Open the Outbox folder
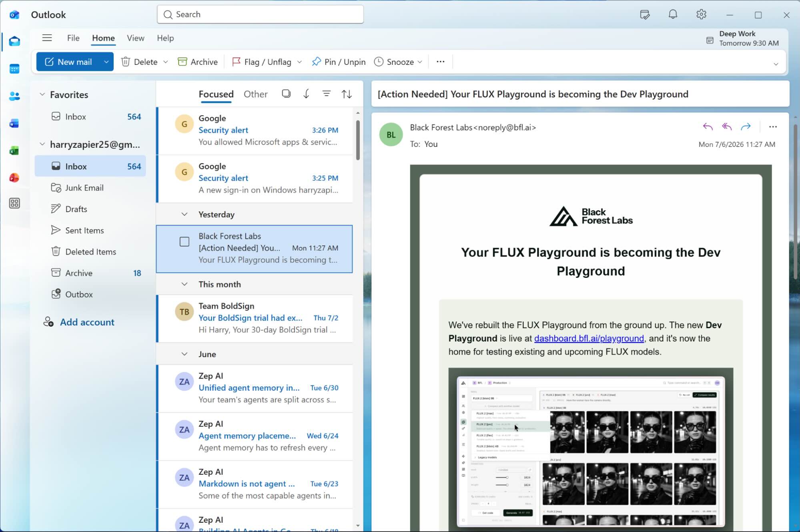The image size is (800, 532). pyautogui.click(x=90, y=294)
